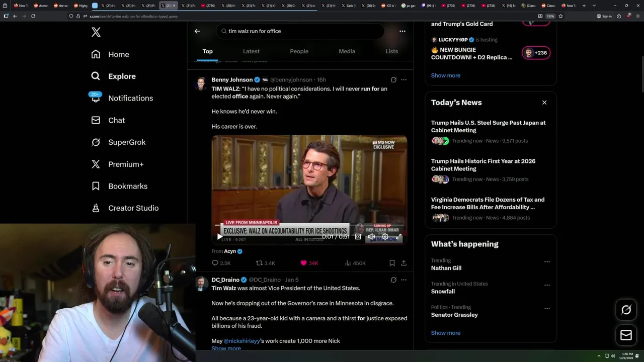This screenshot has width=644, height=362.
Task: Open Notifications with the 20+ badge
Action: coord(122,98)
